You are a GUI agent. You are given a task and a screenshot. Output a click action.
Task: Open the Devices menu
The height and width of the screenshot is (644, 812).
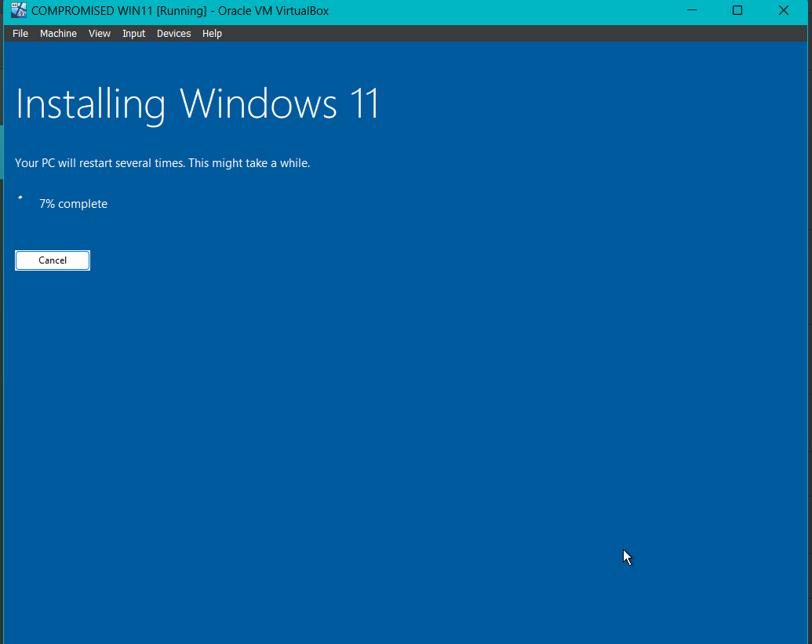click(173, 33)
